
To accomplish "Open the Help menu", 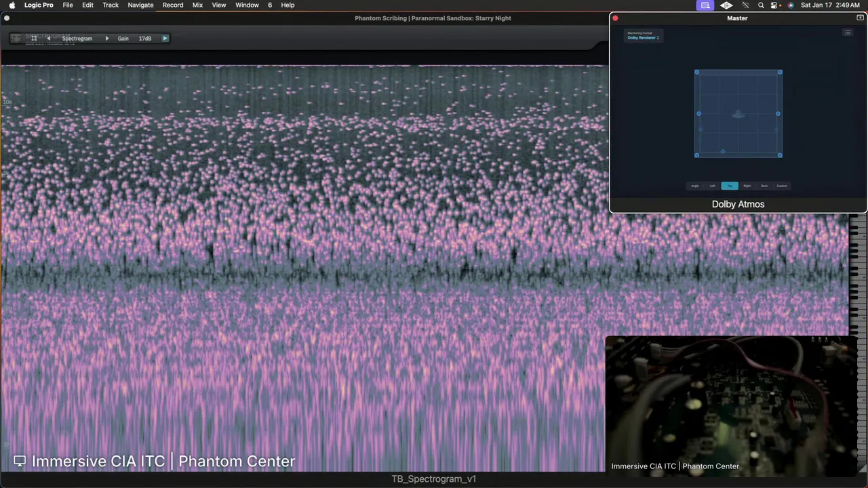I will 288,5.
